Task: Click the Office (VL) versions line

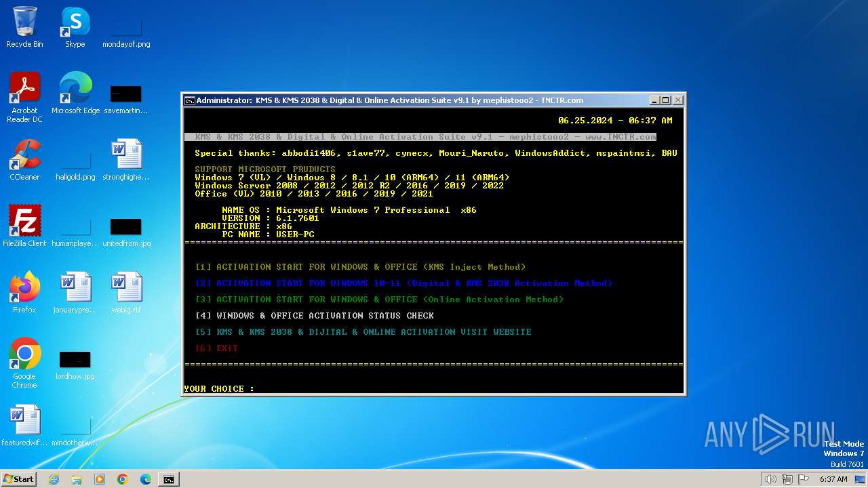Action: [314, 194]
